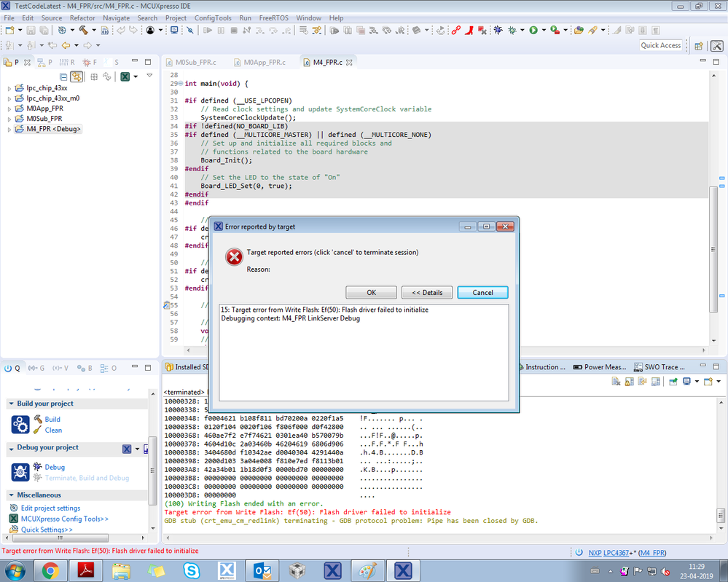Click the pin console icon in console toolbar

(673, 382)
